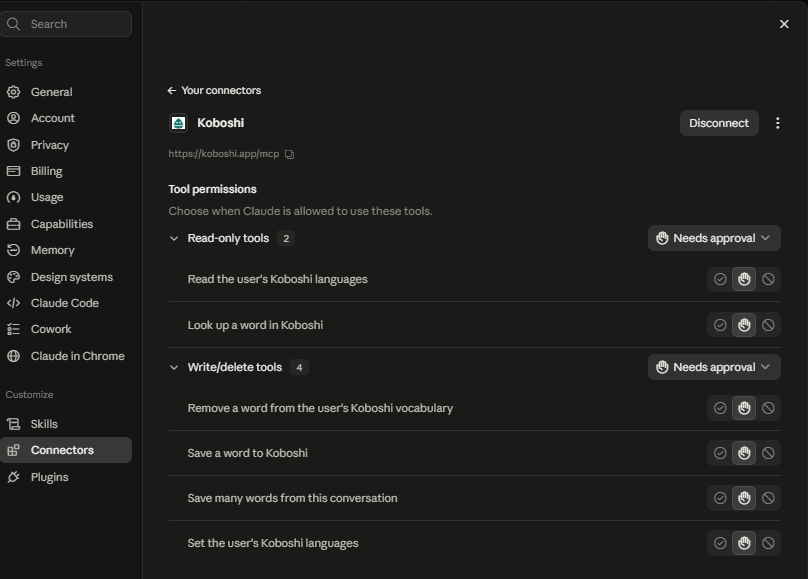Screen dimensions: 808x579
Task: Click the Save a word to Koboshi label
Action: (247, 453)
